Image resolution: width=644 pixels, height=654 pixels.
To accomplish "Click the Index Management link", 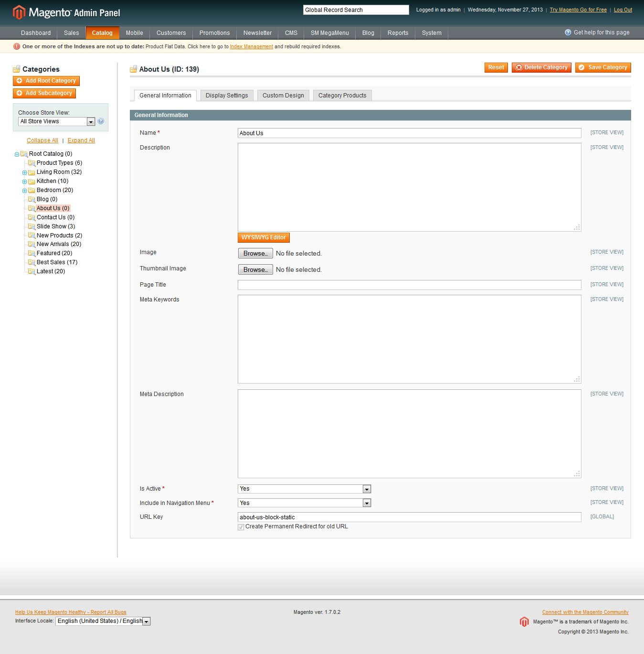I will [x=252, y=47].
